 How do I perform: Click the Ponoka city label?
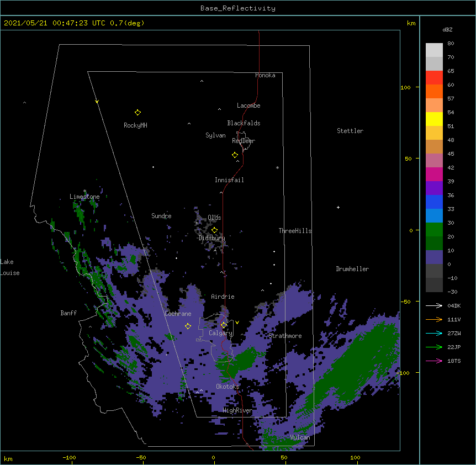coord(265,75)
